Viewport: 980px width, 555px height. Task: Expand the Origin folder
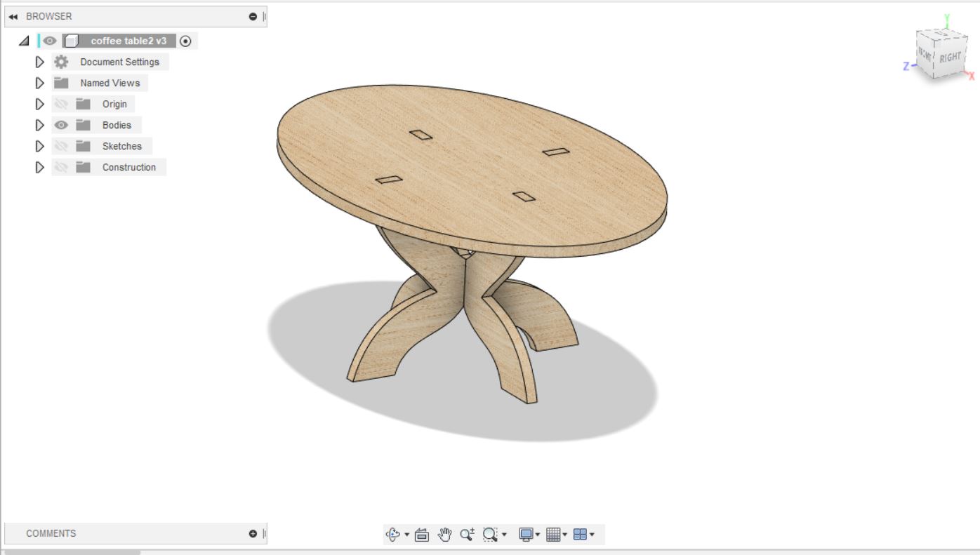click(x=40, y=104)
